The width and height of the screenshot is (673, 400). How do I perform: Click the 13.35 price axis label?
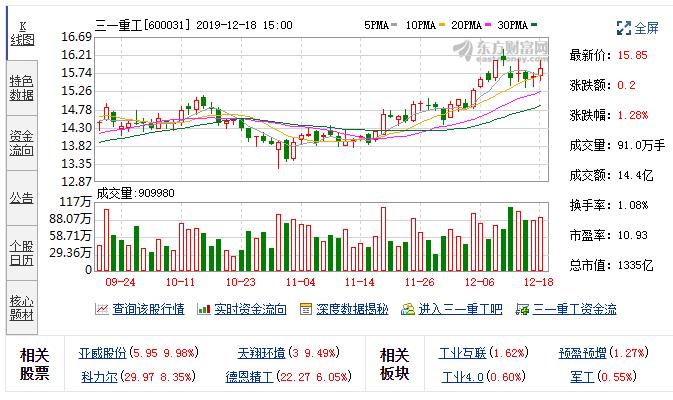tap(77, 164)
